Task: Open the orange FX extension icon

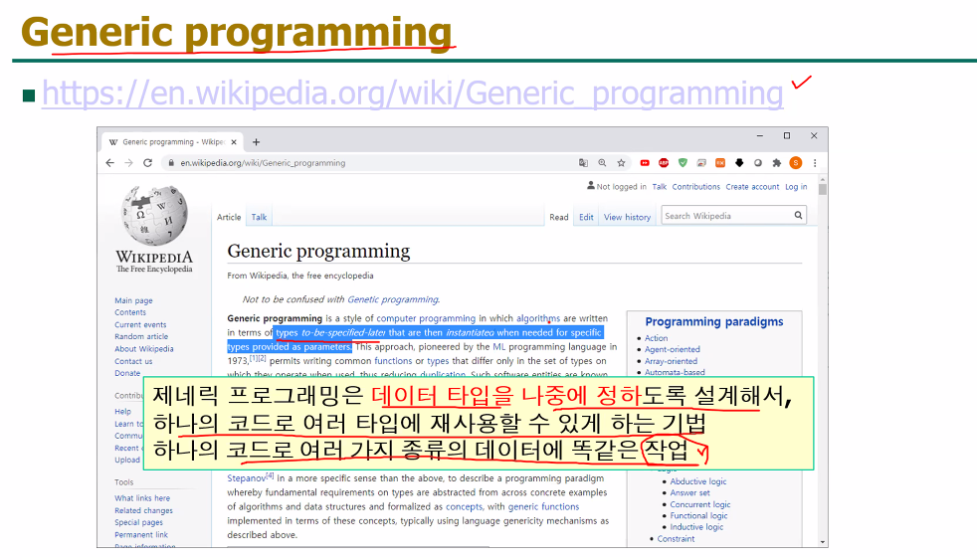Action: [x=720, y=162]
